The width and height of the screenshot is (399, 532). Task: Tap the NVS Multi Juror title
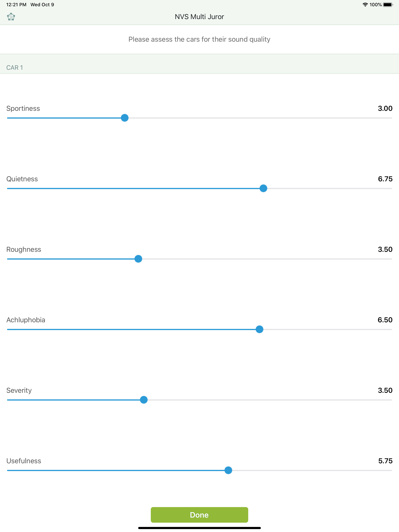pyautogui.click(x=199, y=17)
